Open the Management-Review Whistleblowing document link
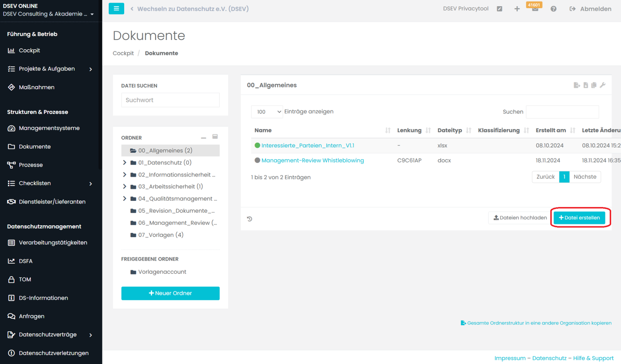The width and height of the screenshot is (621, 364). click(312, 160)
